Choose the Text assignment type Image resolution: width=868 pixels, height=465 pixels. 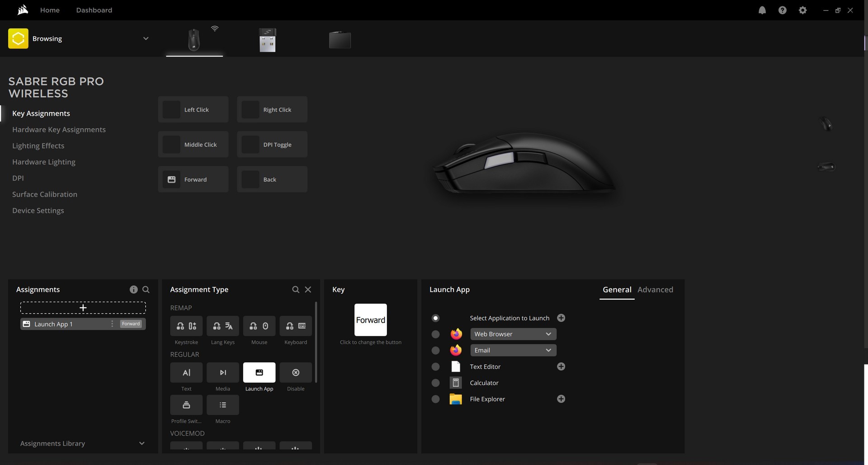coord(186,372)
